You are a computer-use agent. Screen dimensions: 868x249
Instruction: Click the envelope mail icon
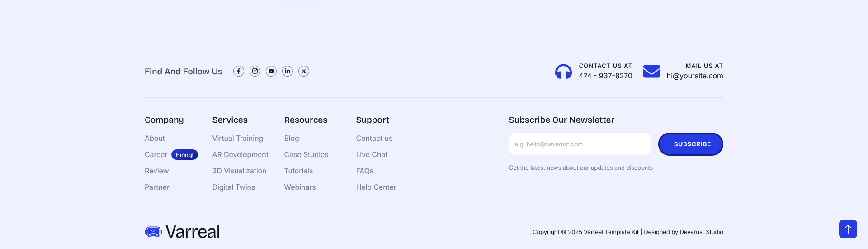coord(651,72)
